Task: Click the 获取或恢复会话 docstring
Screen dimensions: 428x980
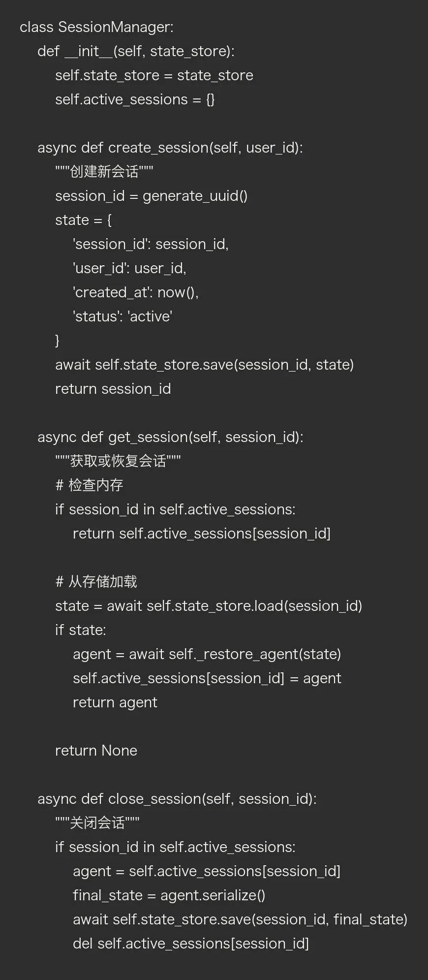Action: [x=118, y=461]
